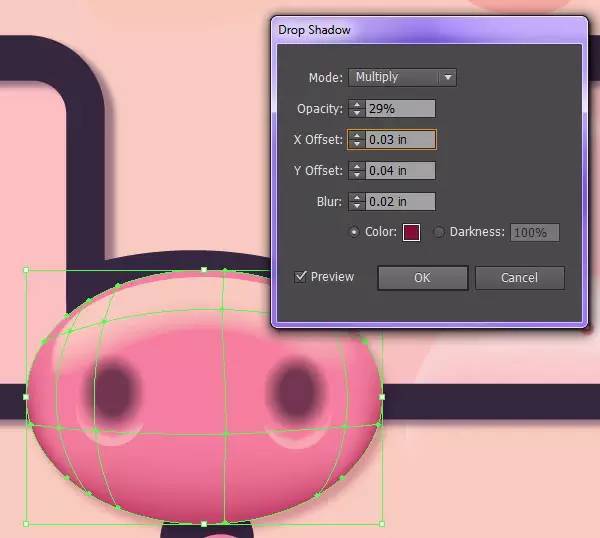Decrease Opacity with the down stepper arrow
The width and height of the screenshot is (600, 538).
pyautogui.click(x=357, y=113)
